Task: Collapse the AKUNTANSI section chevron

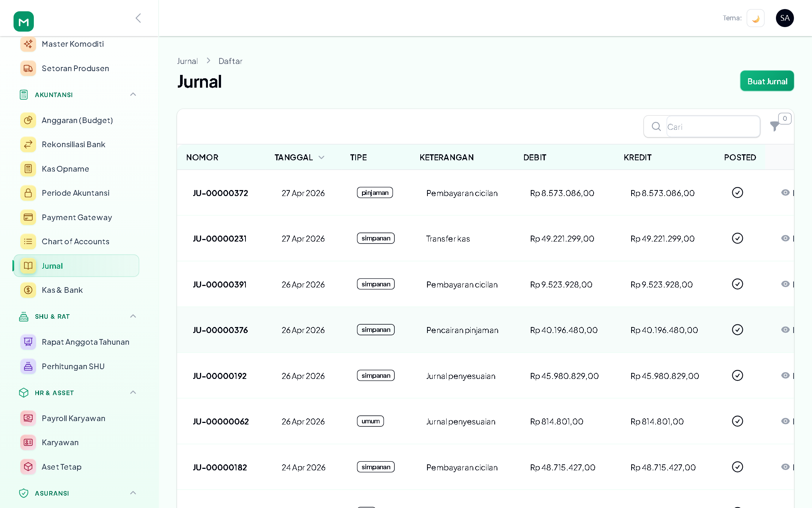Action: point(133,94)
